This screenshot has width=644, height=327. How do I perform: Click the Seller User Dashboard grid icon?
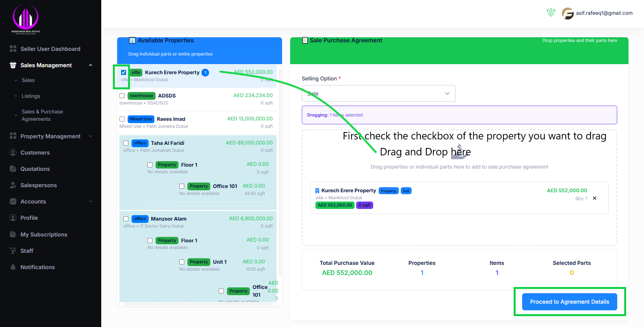[13, 49]
